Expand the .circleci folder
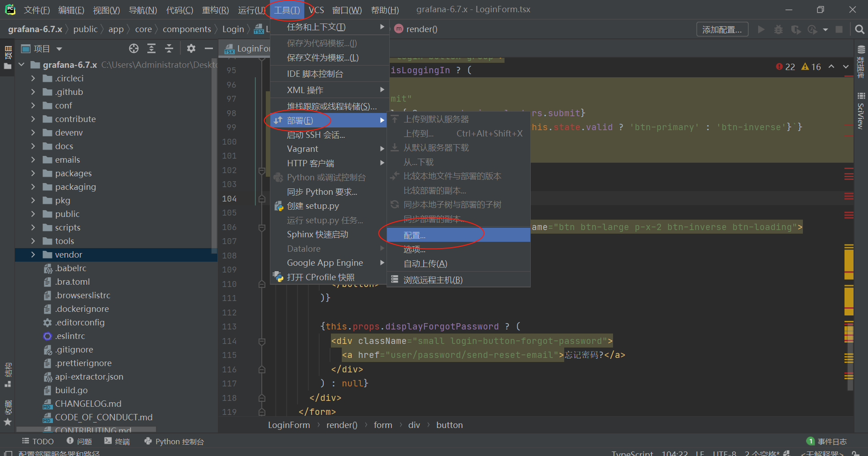The width and height of the screenshot is (868, 456). 33,78
